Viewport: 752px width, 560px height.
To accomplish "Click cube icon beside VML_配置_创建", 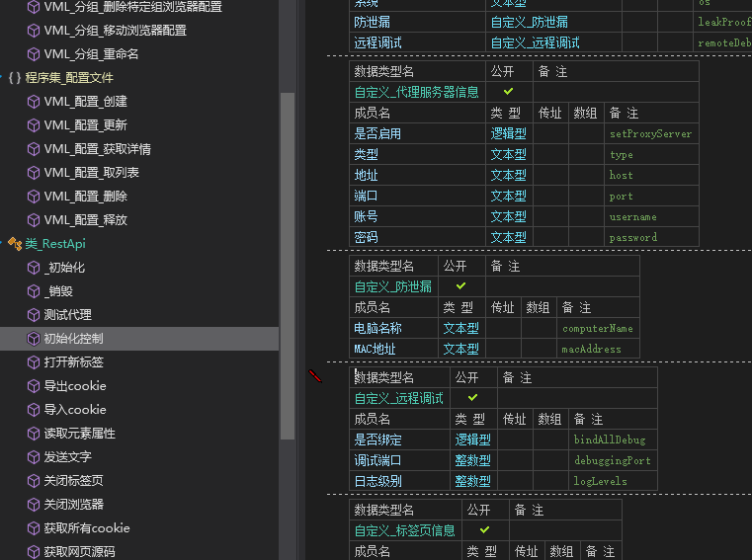I will [33, 102].
